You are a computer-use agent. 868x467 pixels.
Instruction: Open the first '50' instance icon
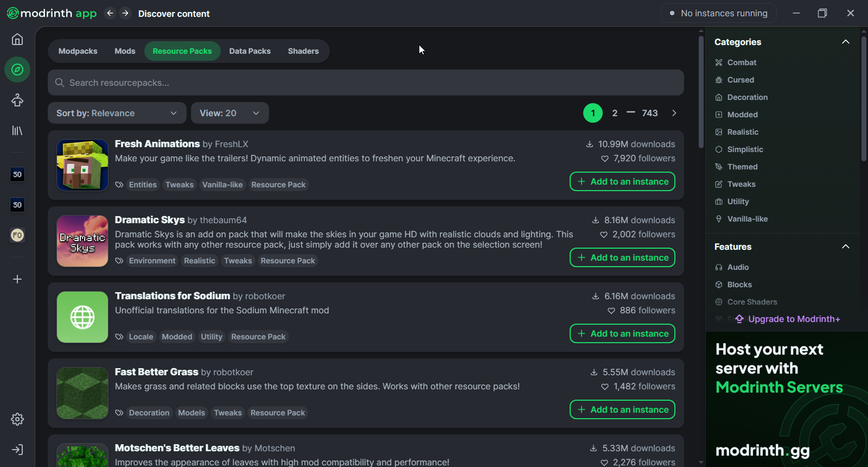pyautogui.click(x=17, y=174)
